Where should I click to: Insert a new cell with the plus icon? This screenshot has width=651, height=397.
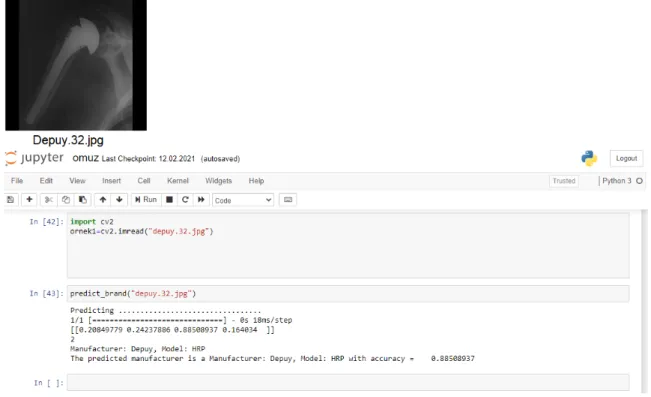click(x=29, y=200)
